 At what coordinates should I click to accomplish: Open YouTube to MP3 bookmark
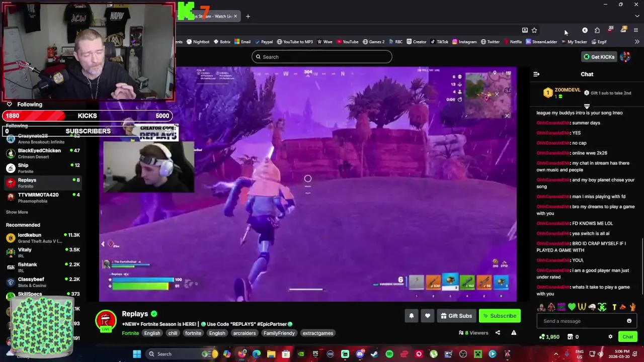pos(295,42)
